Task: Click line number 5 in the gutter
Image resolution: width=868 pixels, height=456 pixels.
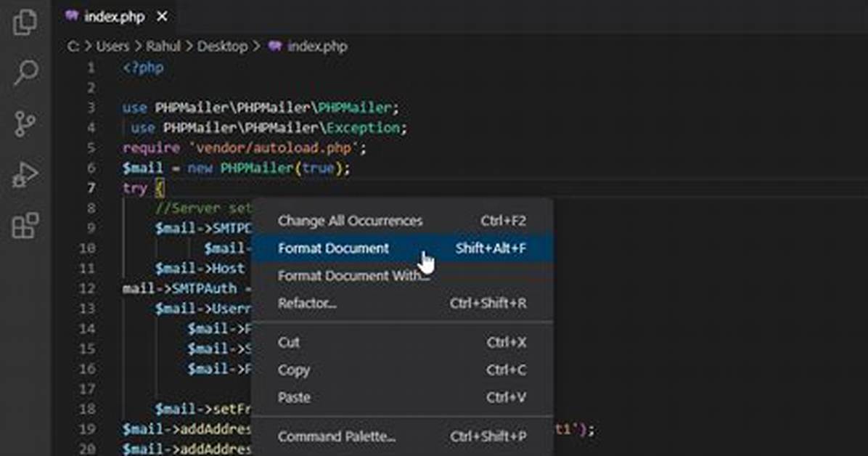Action: coord(91,148)
